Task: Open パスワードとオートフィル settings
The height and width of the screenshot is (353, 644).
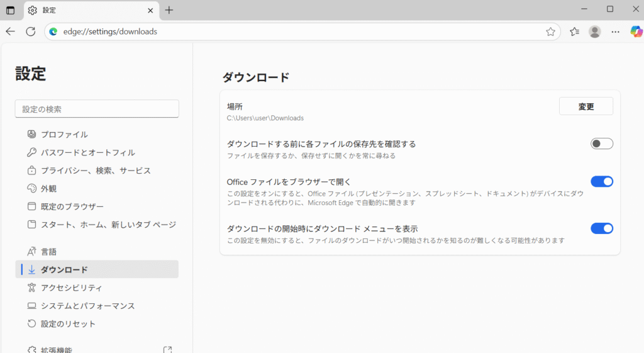Action: [x=97, y=152]
